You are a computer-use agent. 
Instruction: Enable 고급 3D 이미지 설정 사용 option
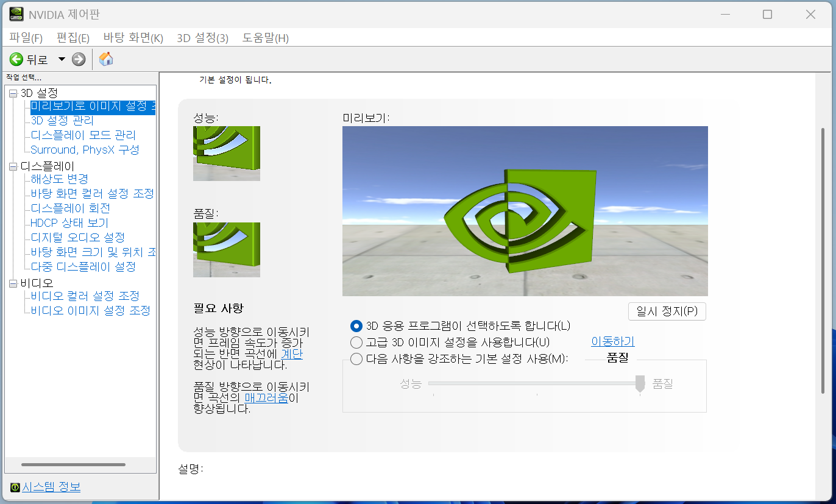click(x=356, y=343)
